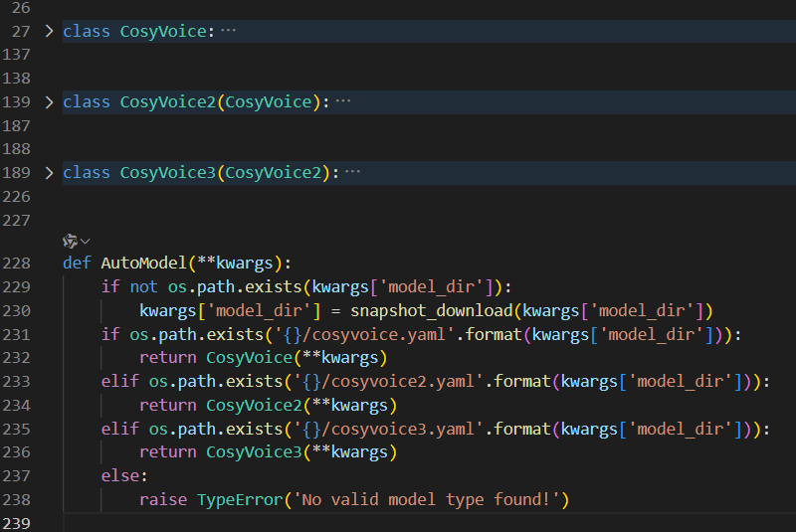The height and width of the screenshot is (532, 796).
Task: Click CosyVoice2 in the return statement
Action: (x=253, y=405)
